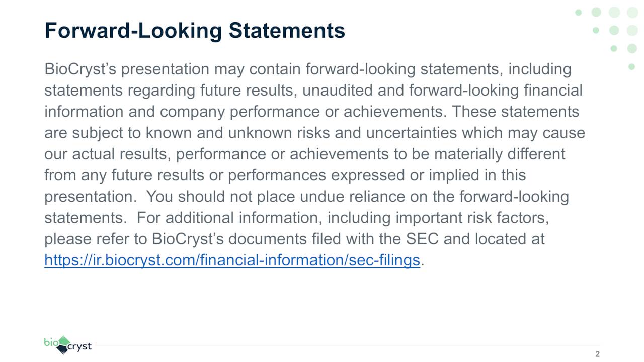Select the Forward-Looking Statements title
This screenshot has height=362, width=644.
[195, 30]
